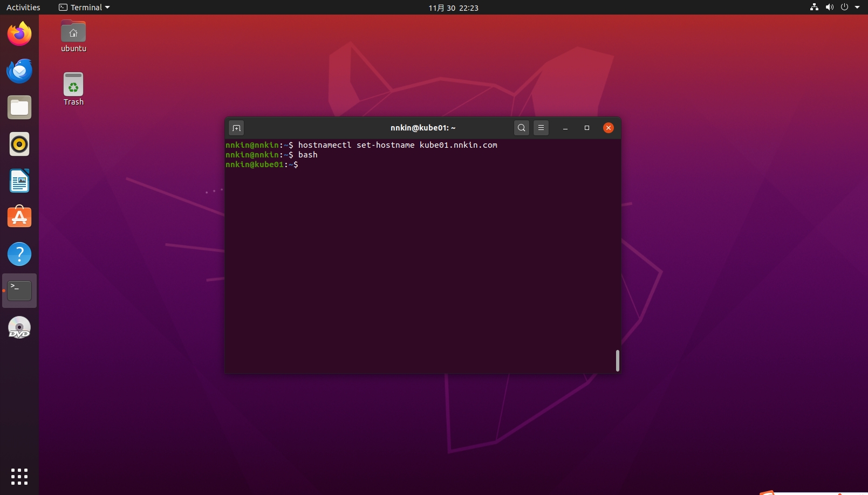868x495 pixels.
Task: Open LibreOffice Writer from the dock
Action: (19, 181)
